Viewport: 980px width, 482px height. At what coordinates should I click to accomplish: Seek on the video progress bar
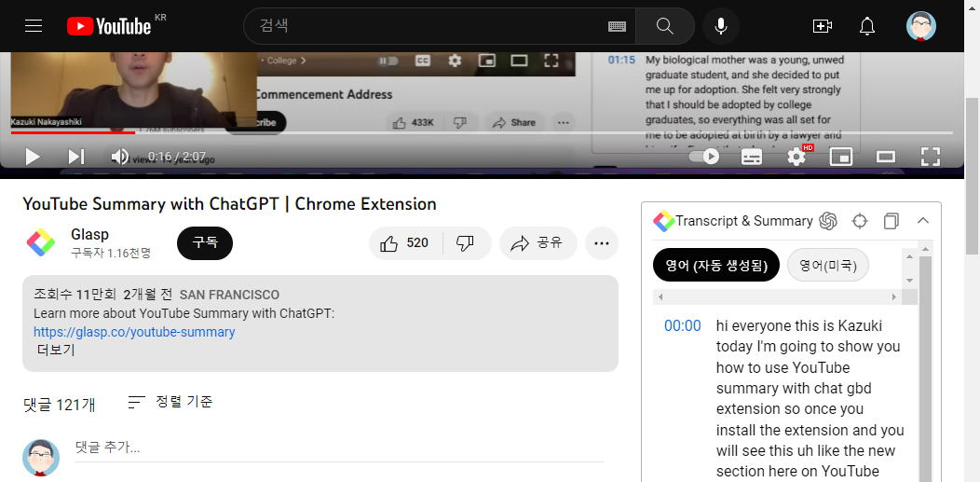482,132
